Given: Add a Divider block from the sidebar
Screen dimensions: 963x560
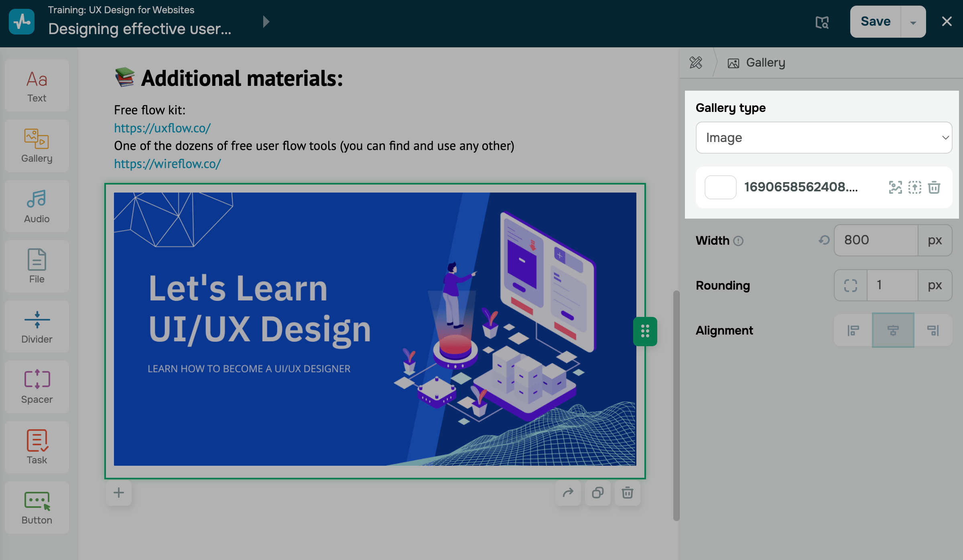Looking at the screenshot, I should (37, 327).
